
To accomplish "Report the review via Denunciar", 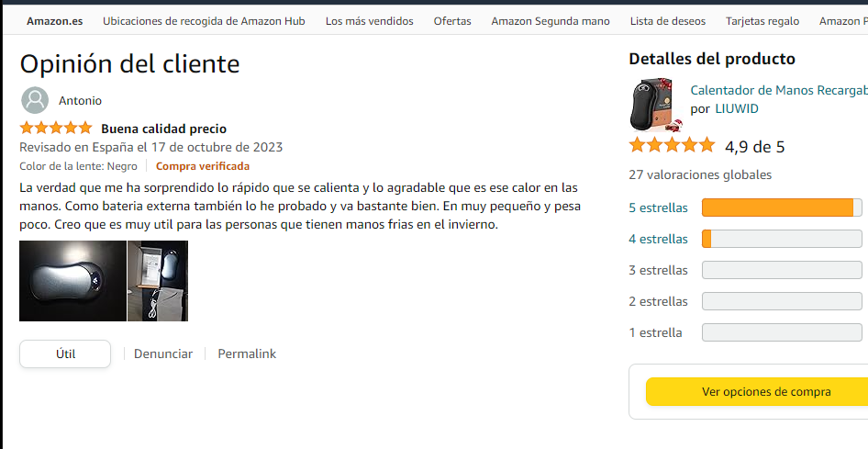I will point(163,354).
